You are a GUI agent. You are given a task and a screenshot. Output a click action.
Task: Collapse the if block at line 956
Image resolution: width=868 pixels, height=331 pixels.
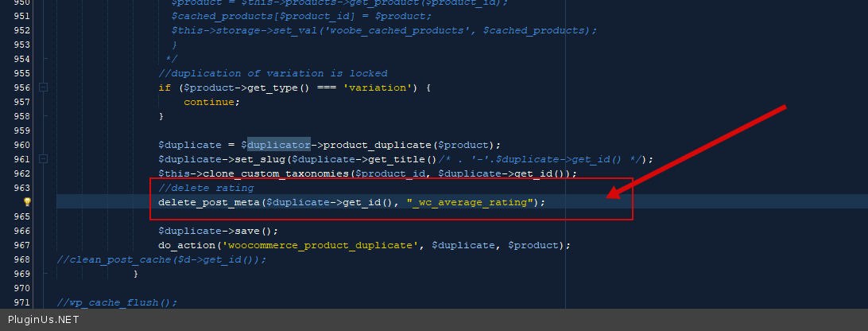point(43,88)
